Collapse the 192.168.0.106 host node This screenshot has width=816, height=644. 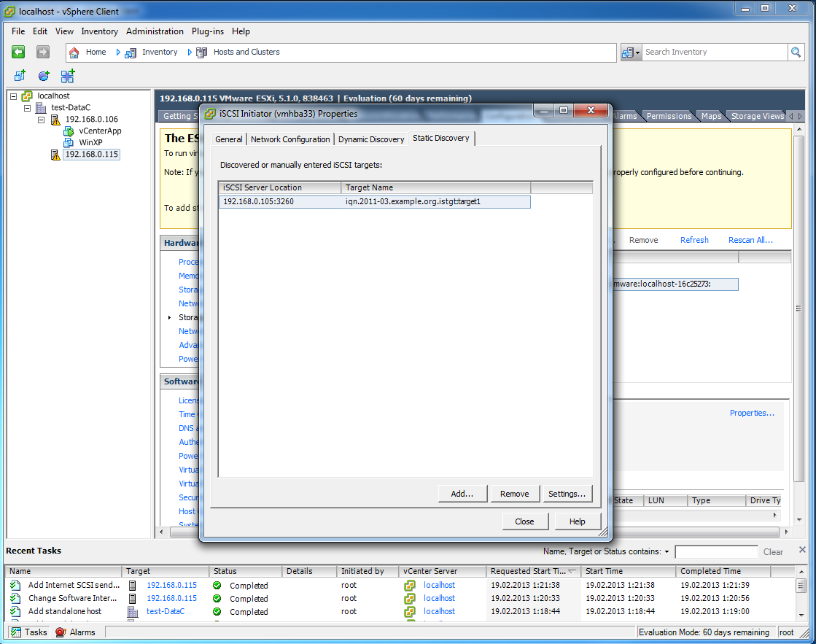[x=41, y=120]
